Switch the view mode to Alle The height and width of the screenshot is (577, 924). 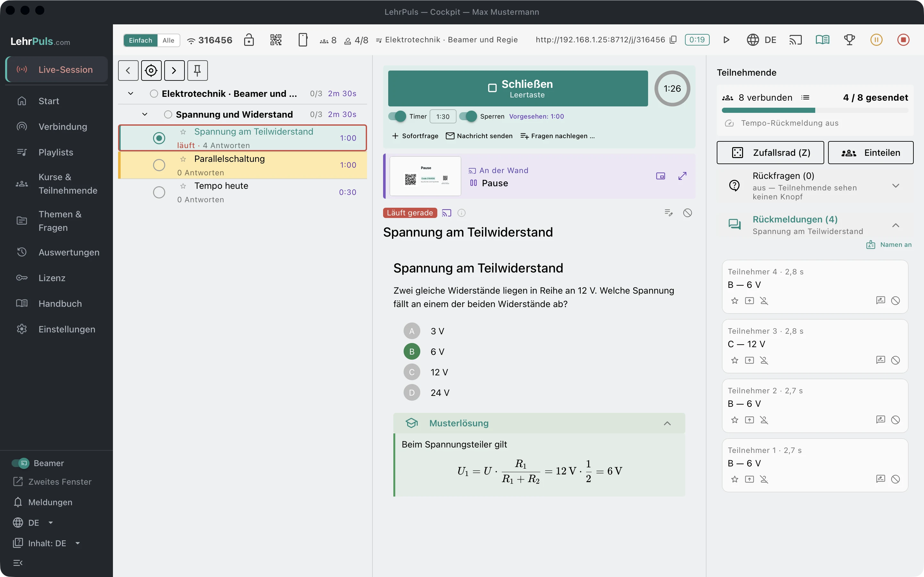coord(168,40)
